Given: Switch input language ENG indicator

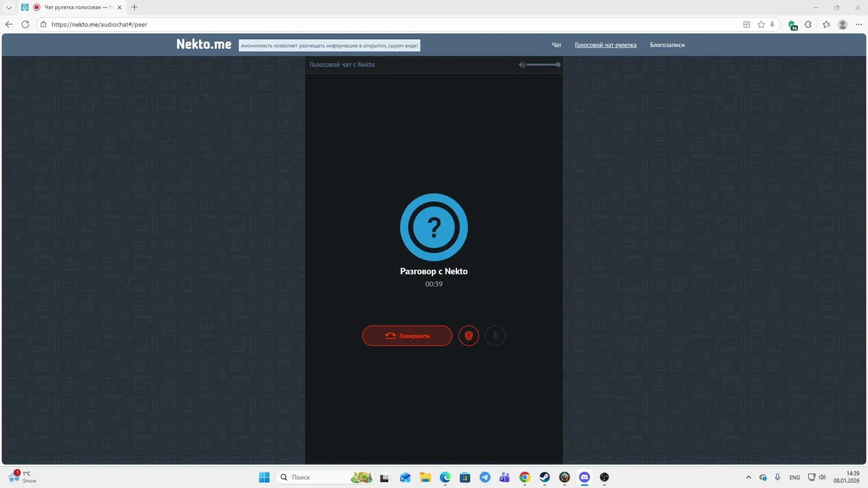Looking at the screenshot, I should pos(795,477).
